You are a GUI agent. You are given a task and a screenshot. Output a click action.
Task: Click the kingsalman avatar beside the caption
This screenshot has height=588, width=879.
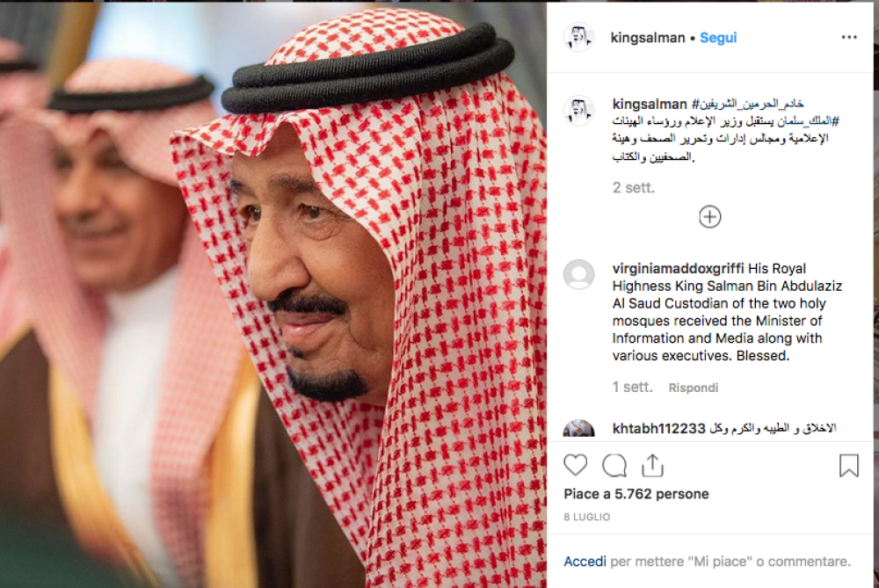pyautogui.click(x=578, y=110)
